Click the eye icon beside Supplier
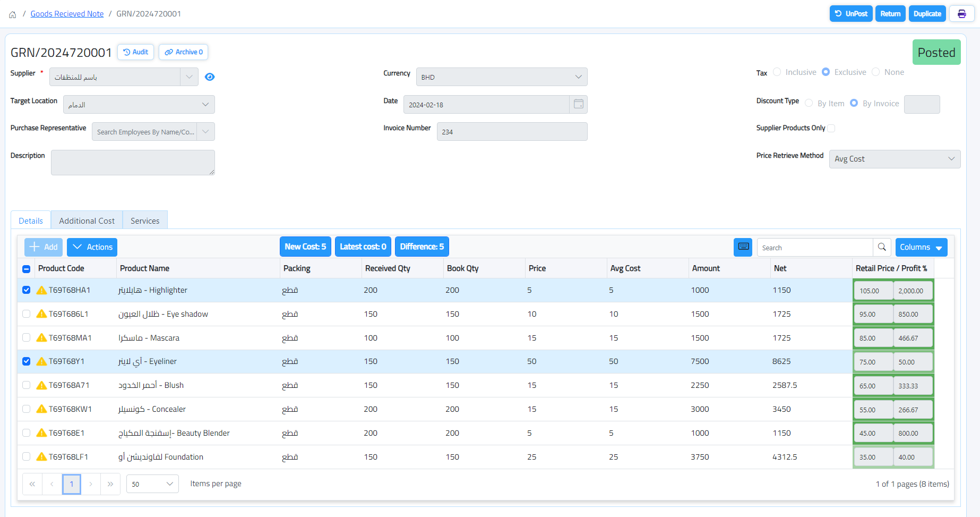Viewport: 980px width, 517px height. click(x=210, y=77)
